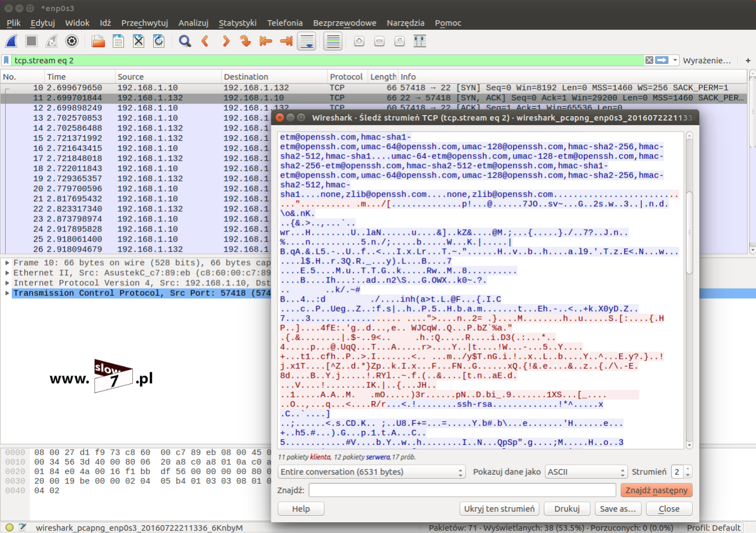Stop capture using the square stop icon

tap(31, 41)
